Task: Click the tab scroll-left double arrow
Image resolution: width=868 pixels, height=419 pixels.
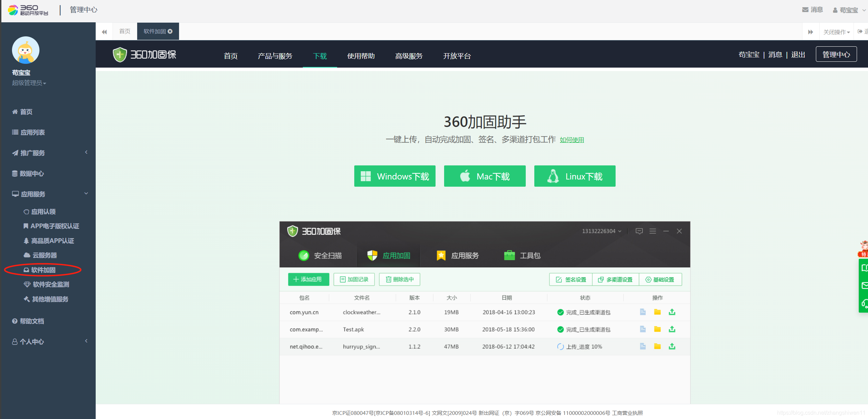Action: tap(104, 32)
